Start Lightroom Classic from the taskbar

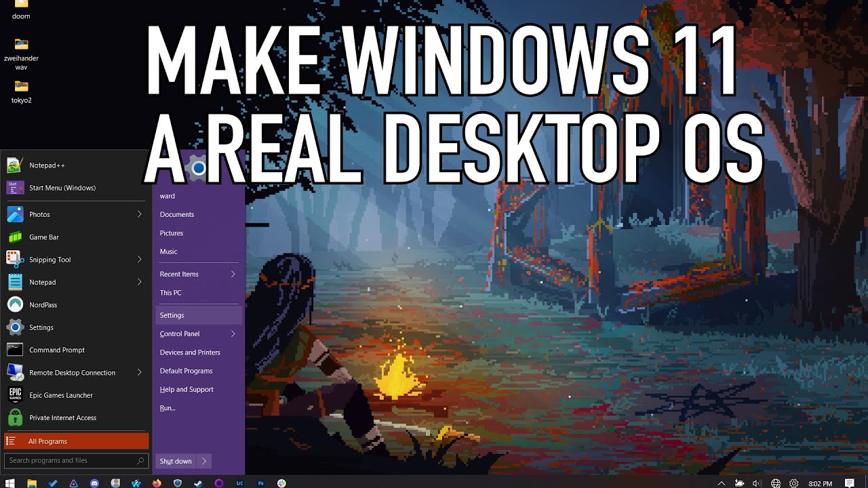click(240, 483)
